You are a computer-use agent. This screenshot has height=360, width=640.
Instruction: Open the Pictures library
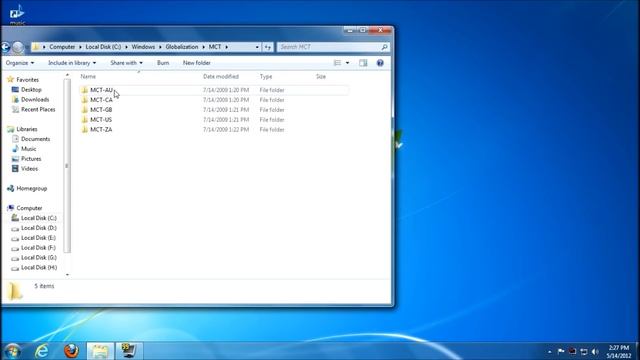pyautogui.click(x=31, y=159)
